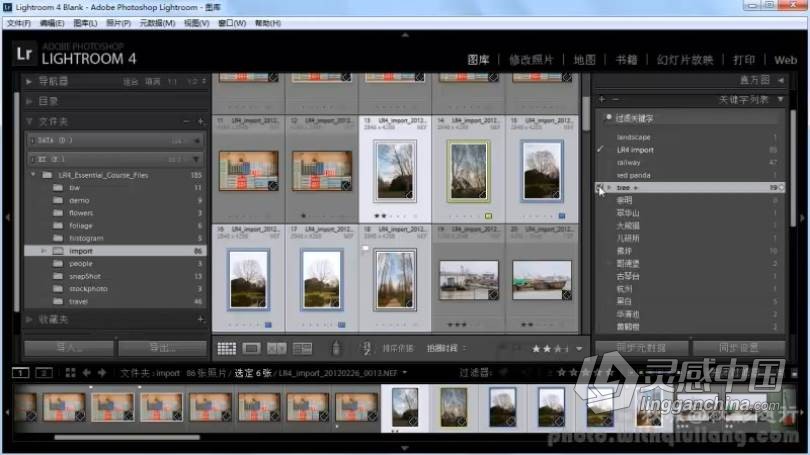Click the import folder icon
This screenshot has height=455, width=810.
(58, 251)
